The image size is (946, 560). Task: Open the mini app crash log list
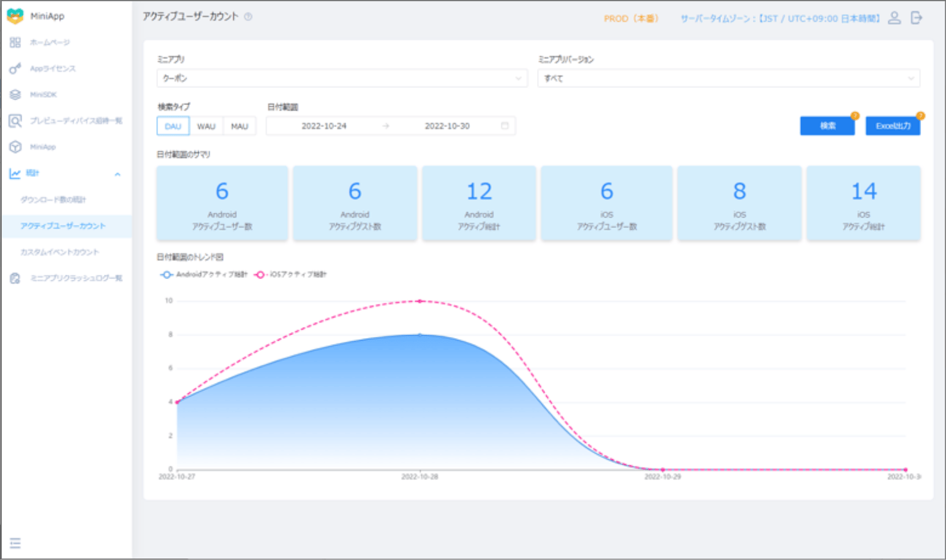pyautogui.click(x=76, y=278)
